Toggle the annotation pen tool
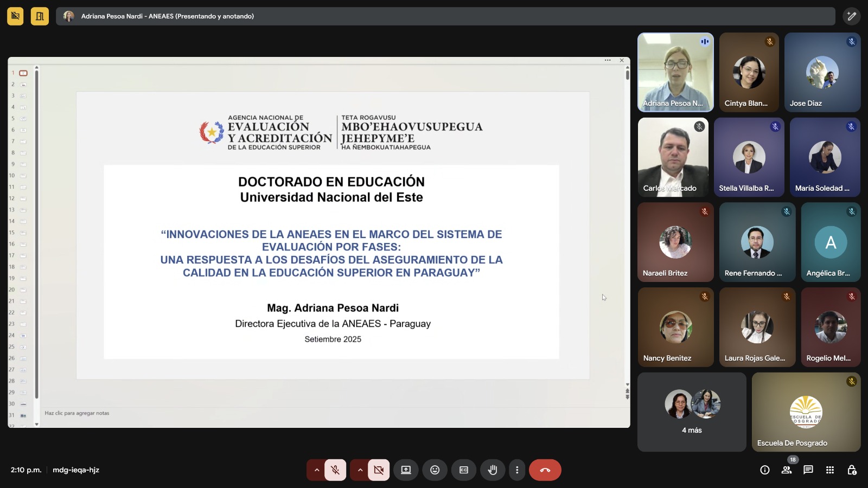Screen dimensions: 868x488 click(852, 16)
